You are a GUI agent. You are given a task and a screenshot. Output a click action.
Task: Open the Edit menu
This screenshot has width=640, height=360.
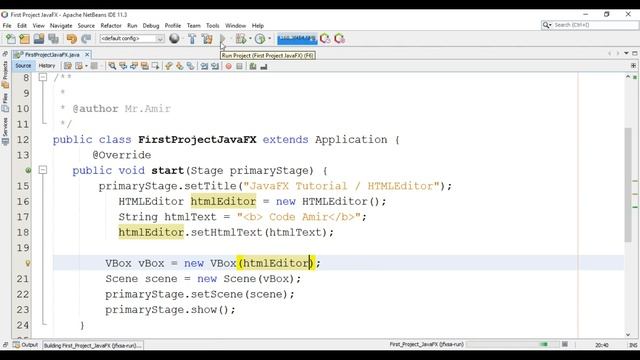(x=22, y=25)
